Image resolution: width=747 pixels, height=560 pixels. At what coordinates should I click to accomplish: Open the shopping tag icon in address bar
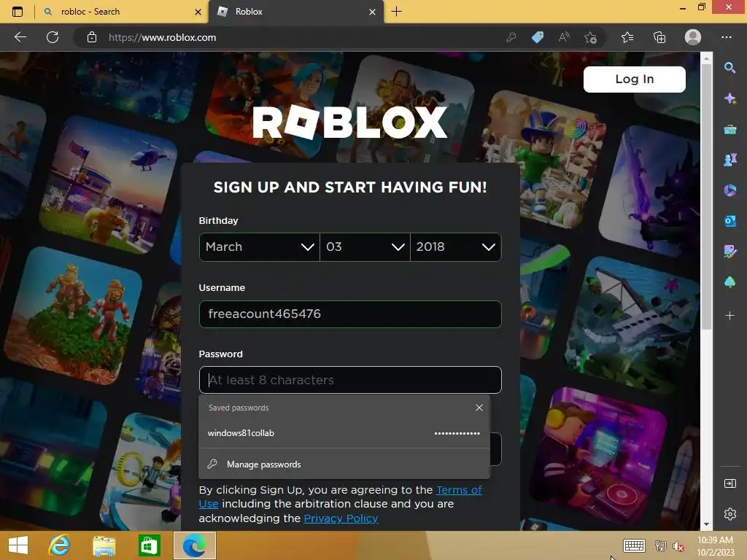538,37
